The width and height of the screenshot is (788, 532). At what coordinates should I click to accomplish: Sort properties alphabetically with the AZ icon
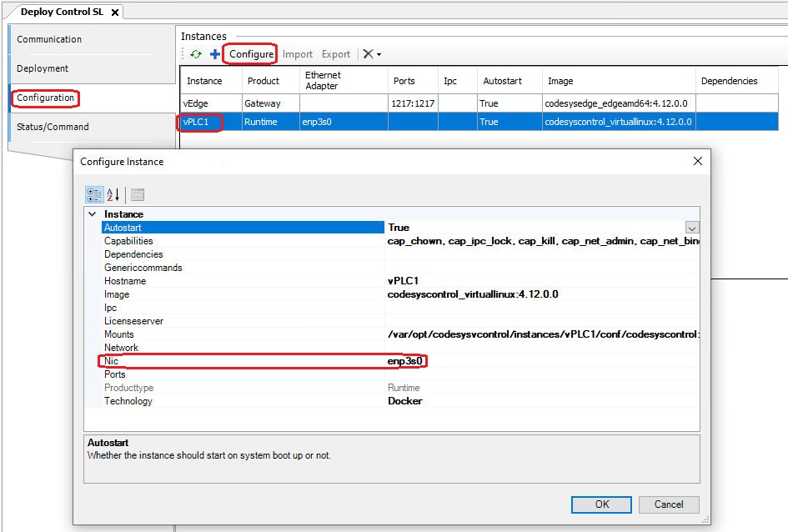pyautogui.click(x=111, y=194)
